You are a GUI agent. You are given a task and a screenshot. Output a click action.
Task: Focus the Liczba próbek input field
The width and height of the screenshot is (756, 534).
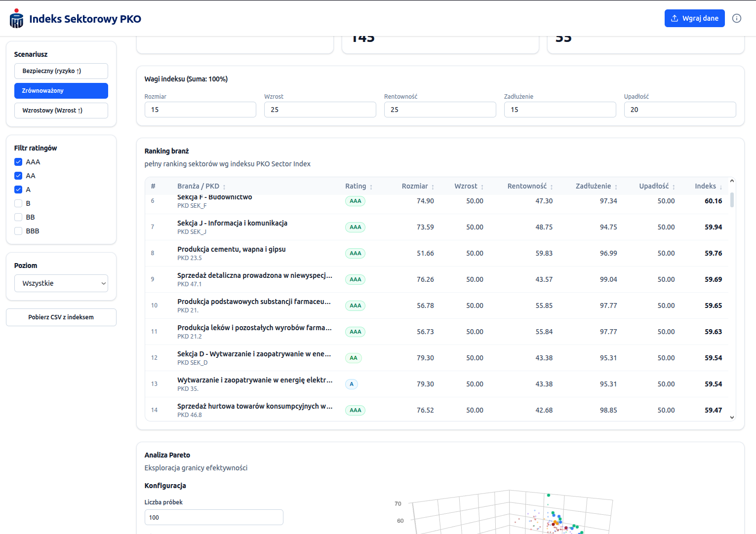(x=214, y=517)
